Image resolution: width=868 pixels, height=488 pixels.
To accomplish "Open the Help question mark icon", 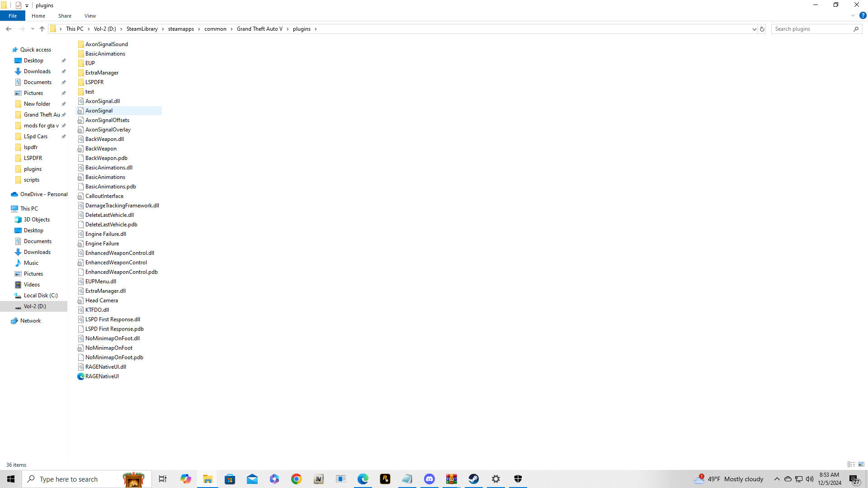I will [x=863, y=15].
